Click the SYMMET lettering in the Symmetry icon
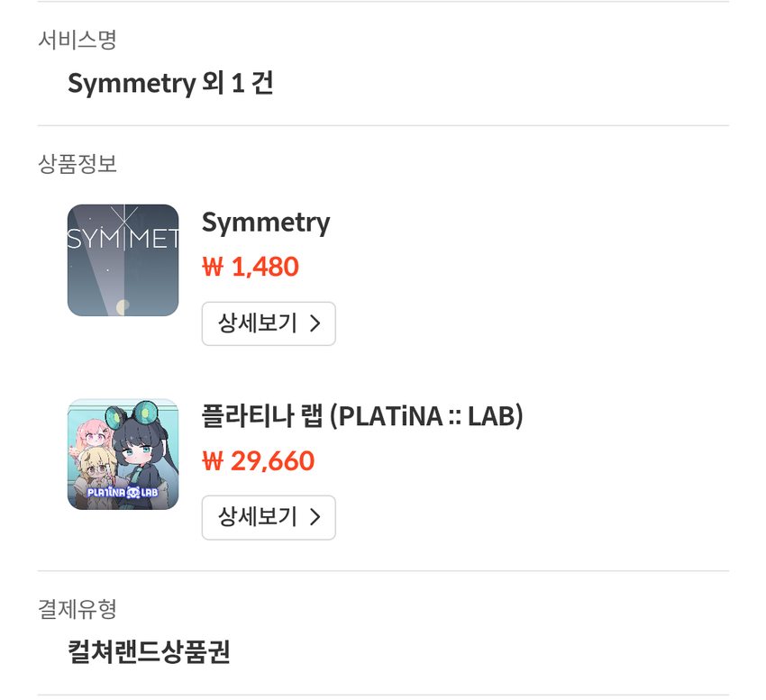 tap(123, 240)
